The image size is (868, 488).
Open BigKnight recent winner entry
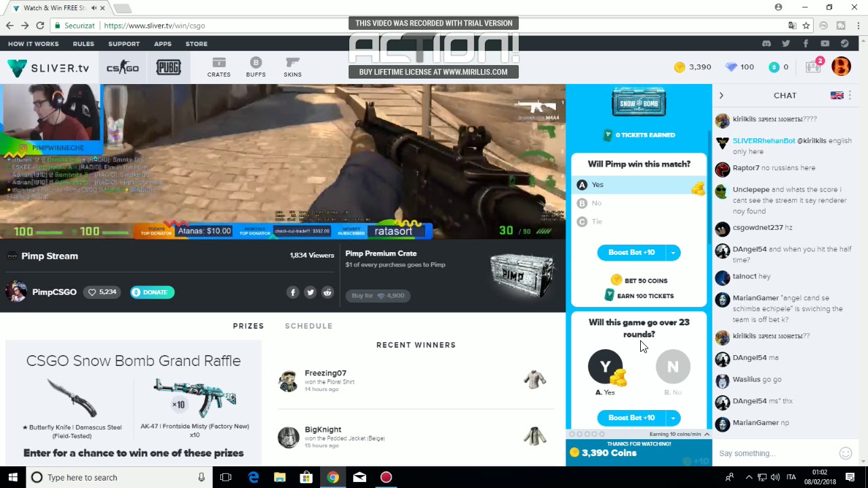coord(415,436)
